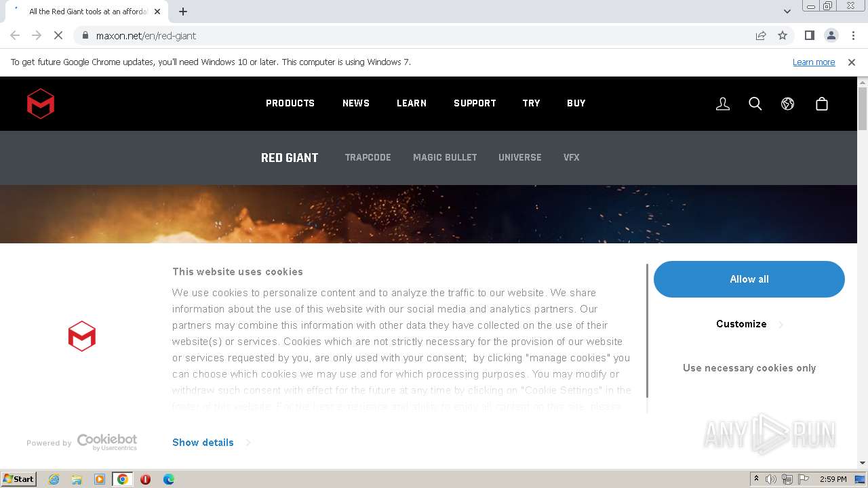This screenshot has height=488, width=868.
Task: Go back to previous page
Action: coord(15,36)
